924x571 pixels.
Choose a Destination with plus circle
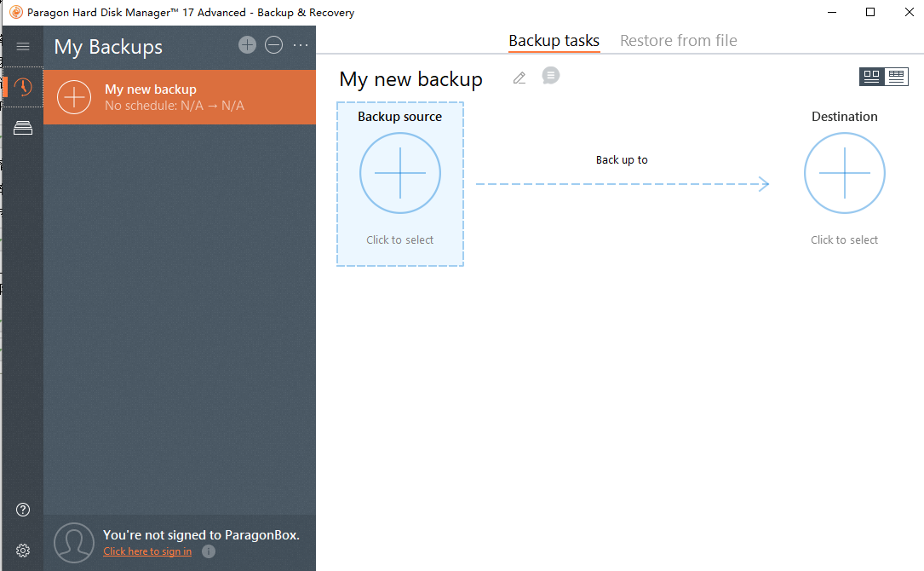pyautogui.click(x=845, y=173)
